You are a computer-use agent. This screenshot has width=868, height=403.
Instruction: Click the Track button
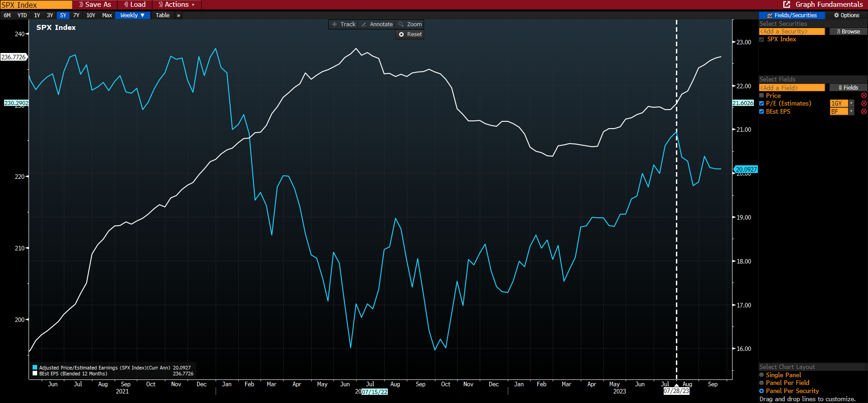click(x=344, y=24)
